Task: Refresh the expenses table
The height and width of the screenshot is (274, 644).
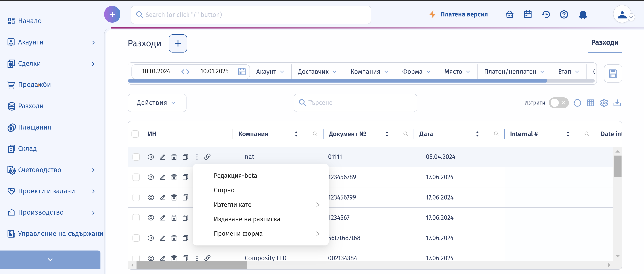Action: (577, 103)
